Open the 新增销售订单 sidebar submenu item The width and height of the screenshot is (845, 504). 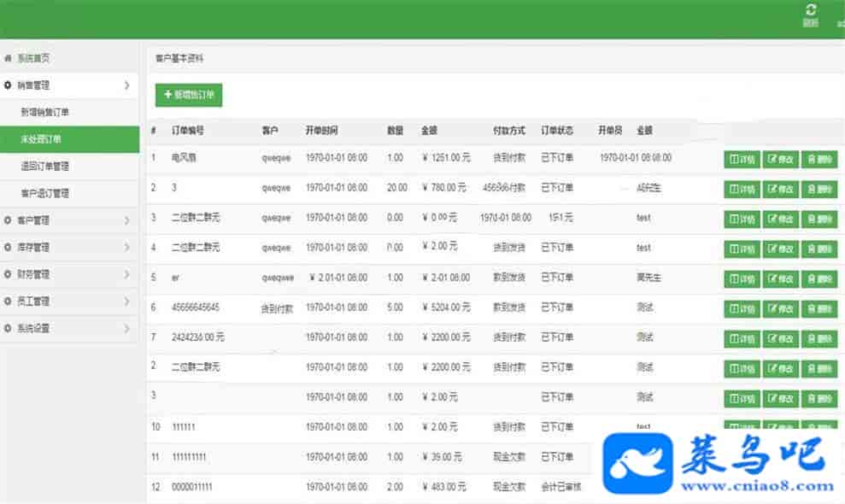tap(45, 112)
